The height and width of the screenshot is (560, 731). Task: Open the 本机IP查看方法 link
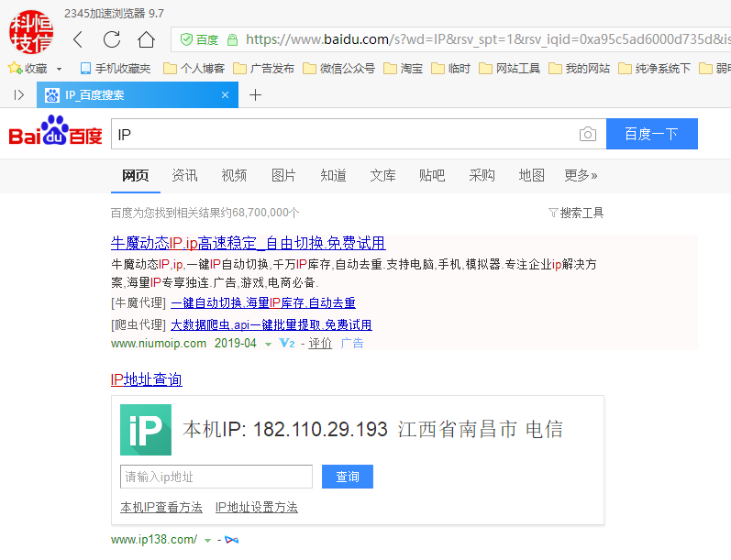point(161,507)
